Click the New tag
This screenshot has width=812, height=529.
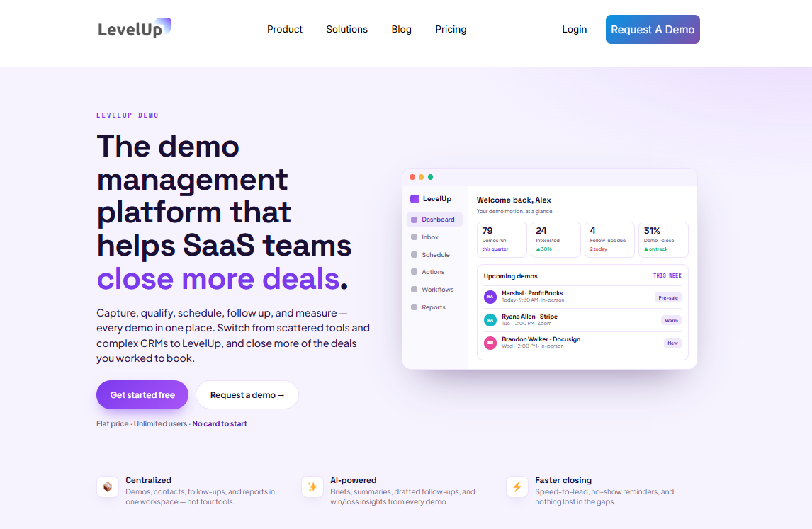point(672,343)
